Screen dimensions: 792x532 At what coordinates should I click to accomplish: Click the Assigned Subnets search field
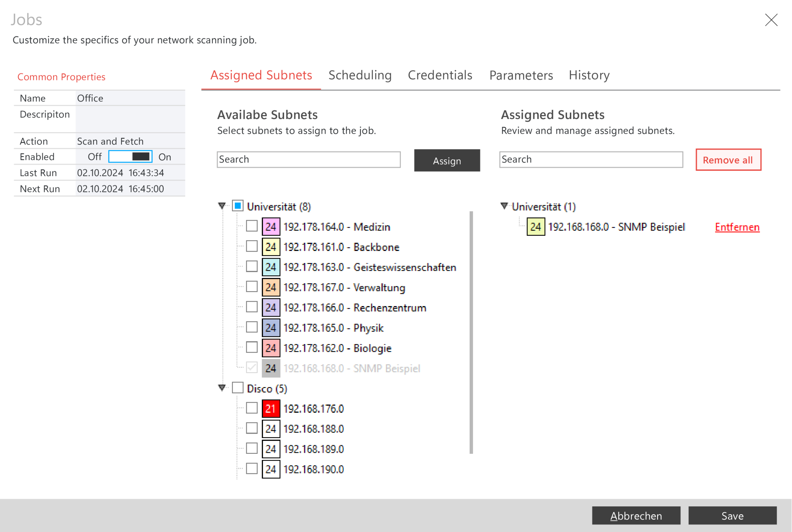(591, 160)
